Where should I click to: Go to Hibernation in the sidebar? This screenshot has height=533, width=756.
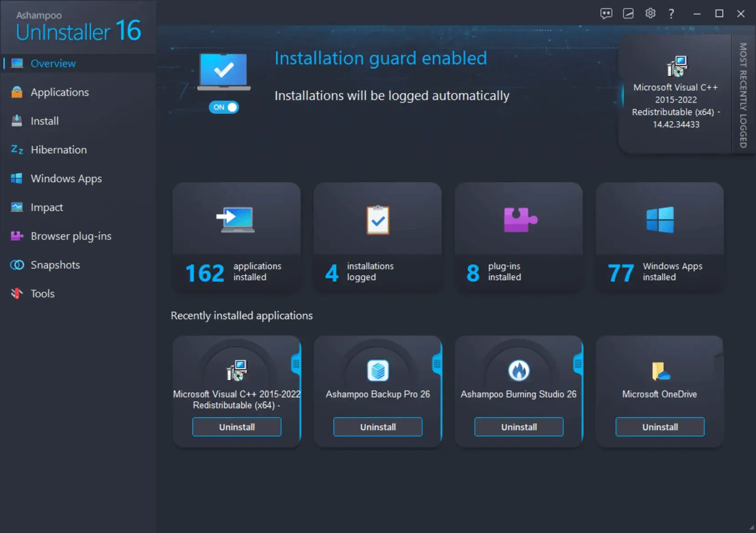click(x=58, y=150)
